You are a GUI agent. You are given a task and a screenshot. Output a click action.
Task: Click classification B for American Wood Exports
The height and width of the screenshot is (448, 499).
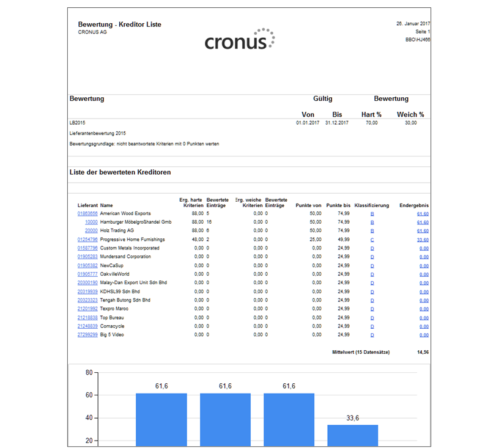372,214
